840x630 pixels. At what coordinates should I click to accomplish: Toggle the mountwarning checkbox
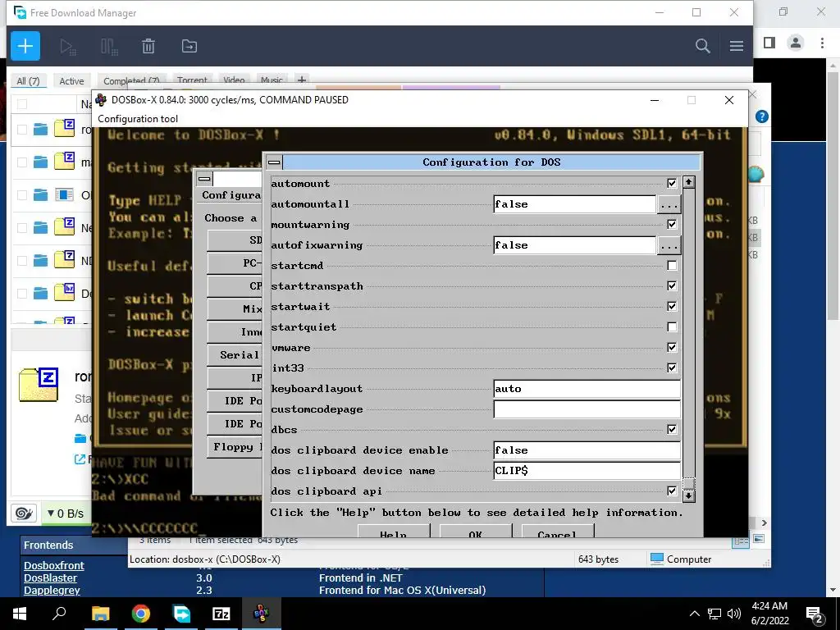coord(672,225)
